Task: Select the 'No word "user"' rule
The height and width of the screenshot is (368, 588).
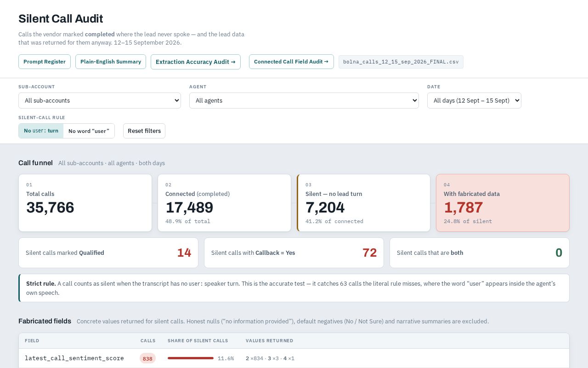Action: [89, 131]
